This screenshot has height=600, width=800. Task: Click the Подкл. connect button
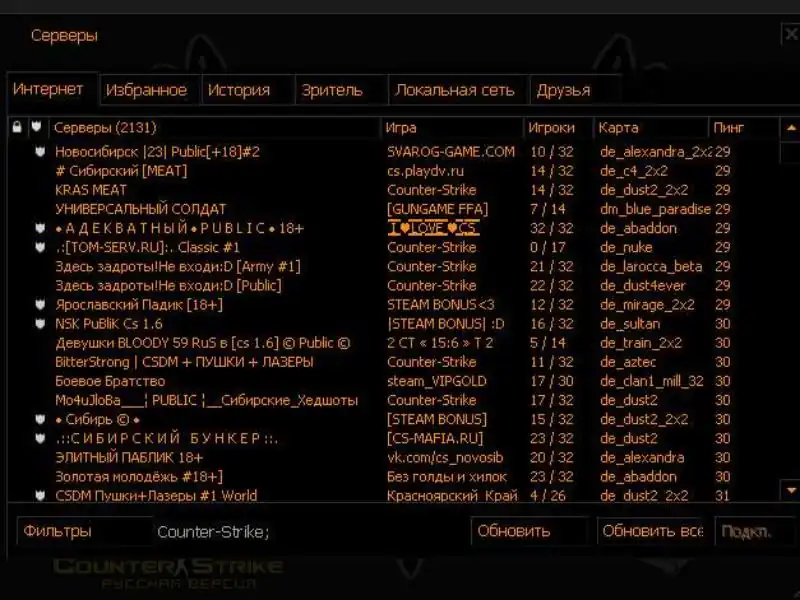754,531
